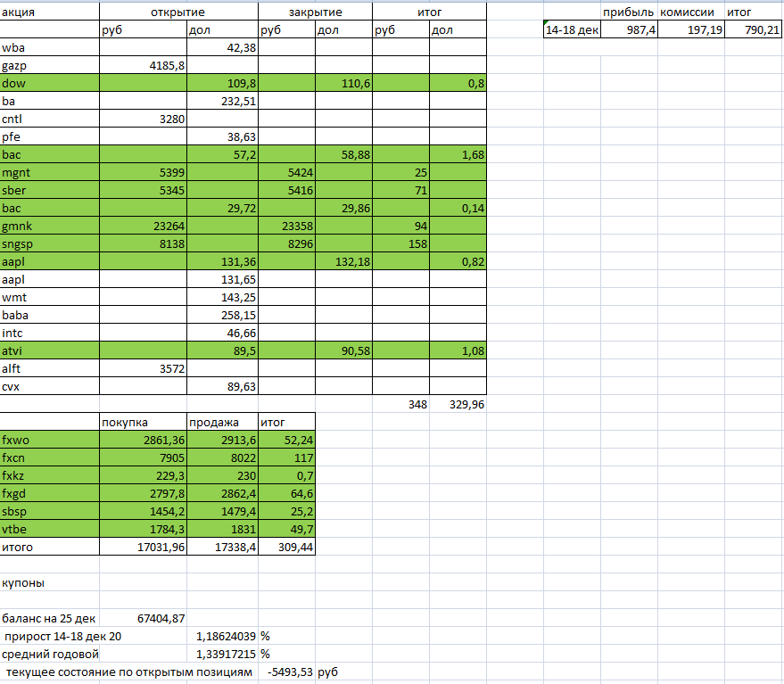Select the value 42,38 in wba row

pyautogui.click(x=222, y=47)
